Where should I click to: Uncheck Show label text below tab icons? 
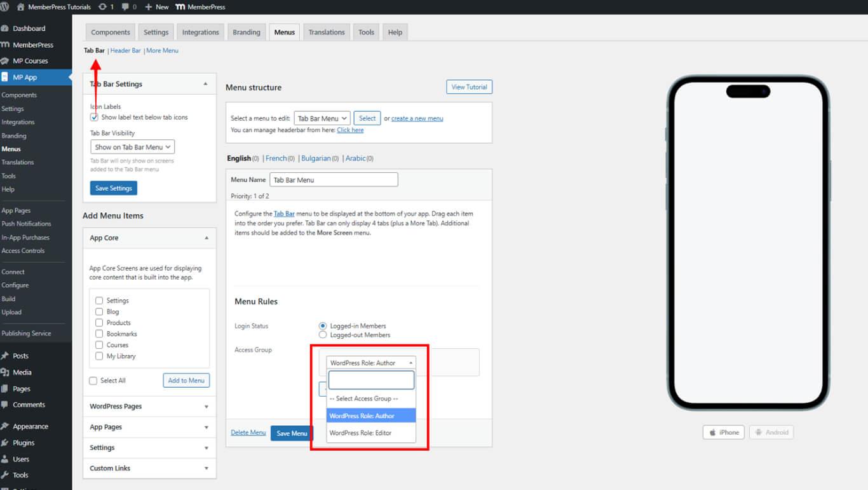coord(94,118)
